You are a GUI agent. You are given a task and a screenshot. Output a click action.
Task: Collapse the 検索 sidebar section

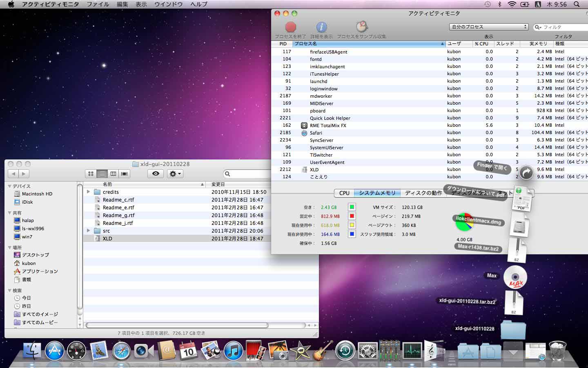[x=9, y=291]
